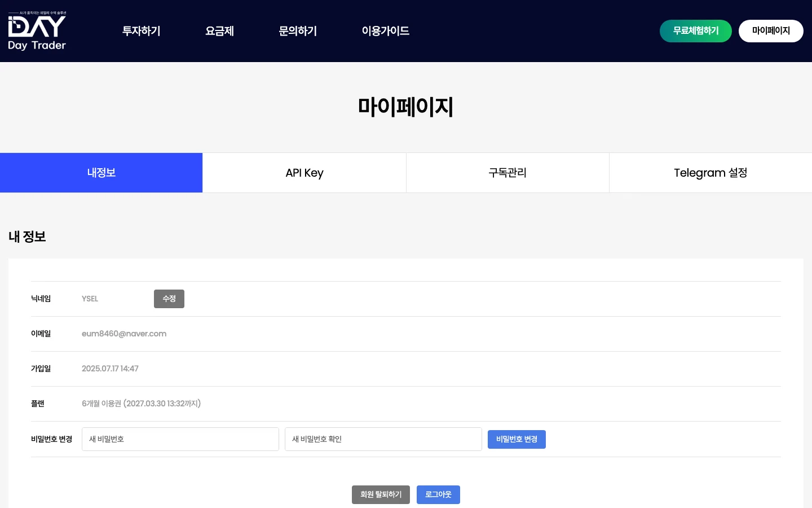Focus the 새 비밀번호 input field
The image size is (812, 508).
[x=180, y=439]
